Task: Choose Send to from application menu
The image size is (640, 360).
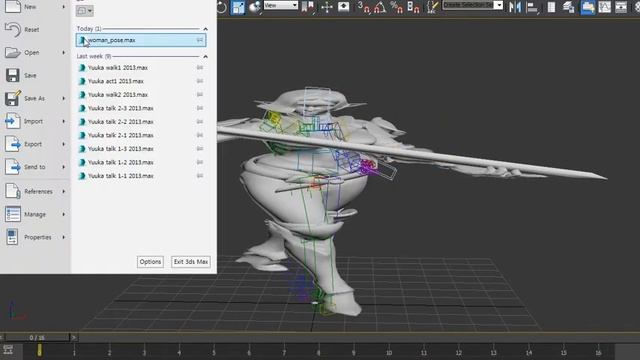Action: point(35,167)
